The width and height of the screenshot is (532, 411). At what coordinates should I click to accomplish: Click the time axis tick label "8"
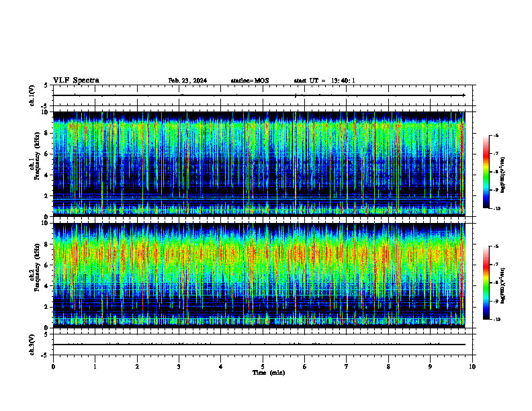click(x=388, y=367)
